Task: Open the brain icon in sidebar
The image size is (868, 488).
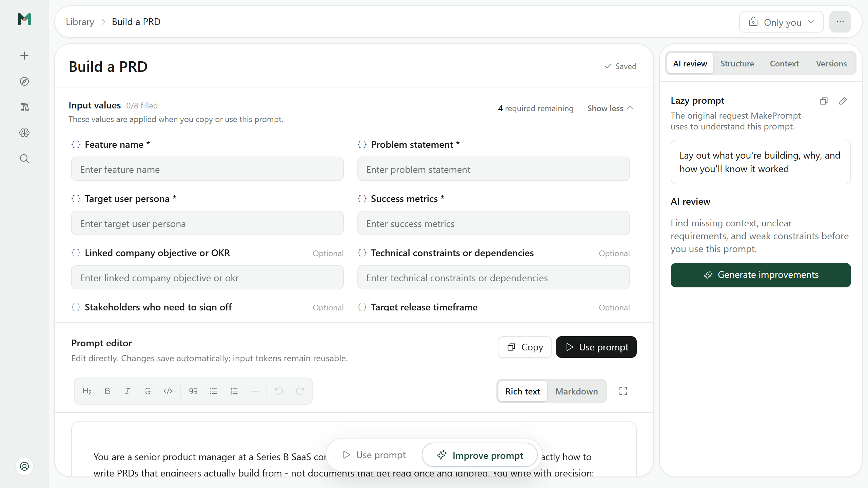Action: pos(24,133)
